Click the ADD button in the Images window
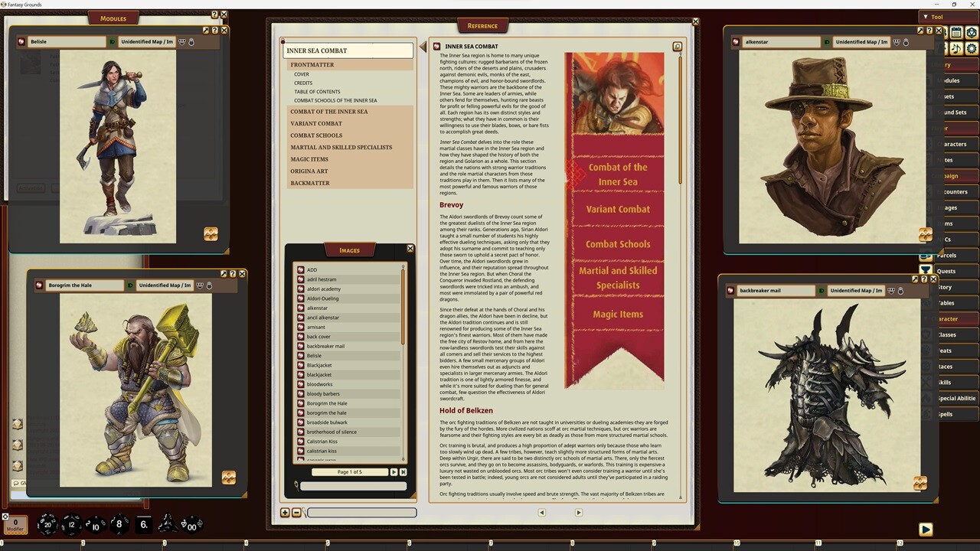The width and height of the screenshot is (980, 551). (x=312, y=269)
